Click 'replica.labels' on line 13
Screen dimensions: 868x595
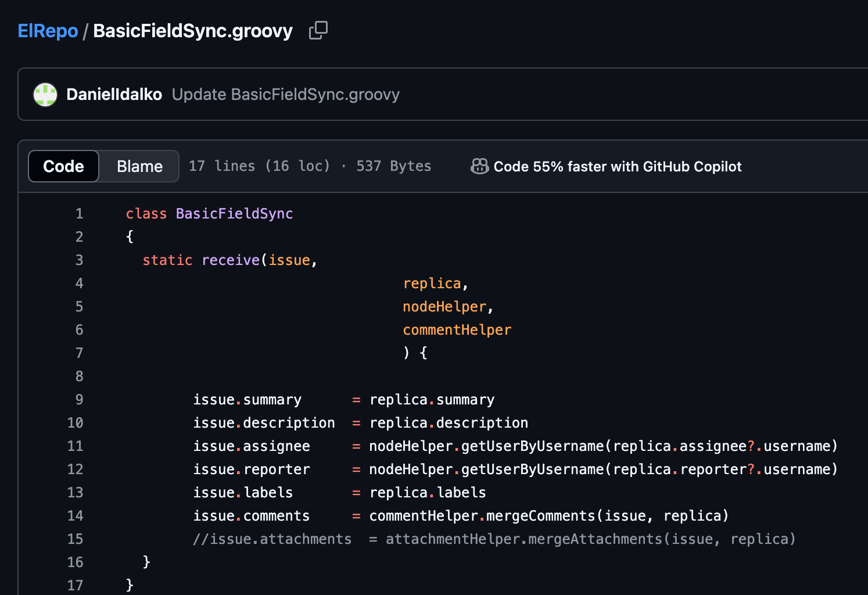pos(428,493)
